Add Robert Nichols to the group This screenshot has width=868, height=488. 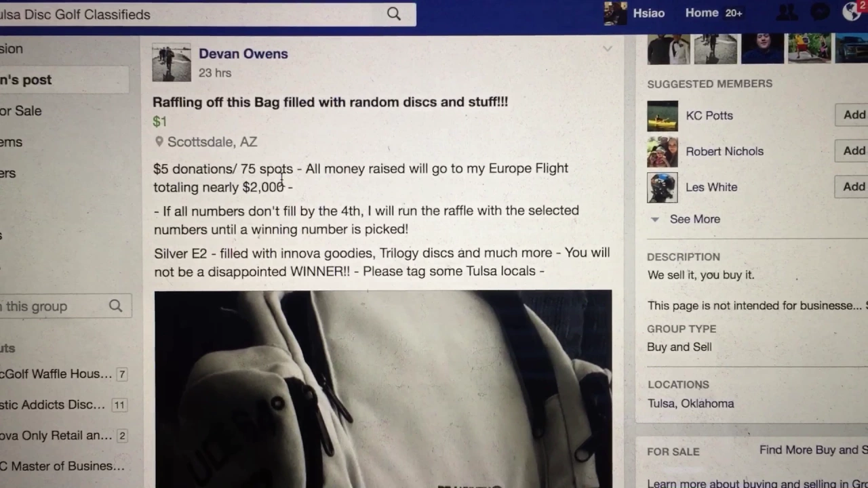coord(854,150)
